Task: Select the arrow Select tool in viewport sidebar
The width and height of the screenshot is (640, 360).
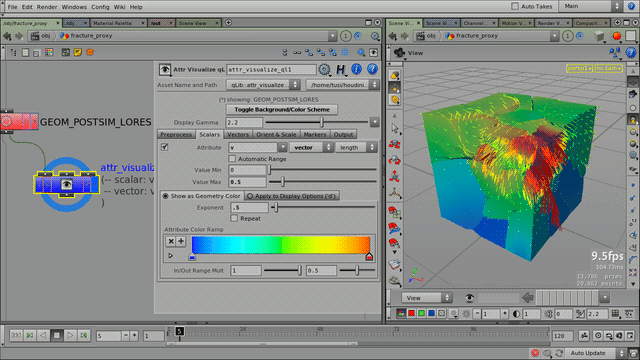Action: pos(394,128)
